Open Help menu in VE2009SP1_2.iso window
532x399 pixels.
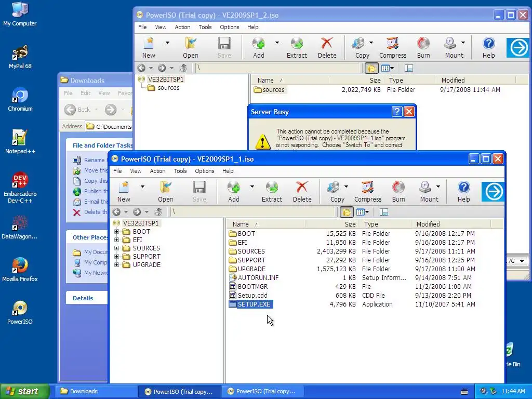253,27
